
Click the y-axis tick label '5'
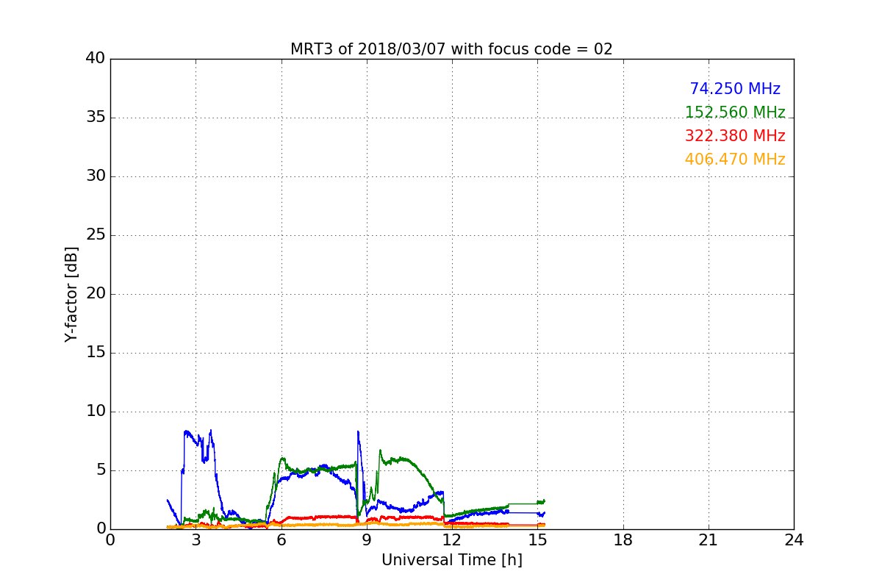(x=100, y=470)
